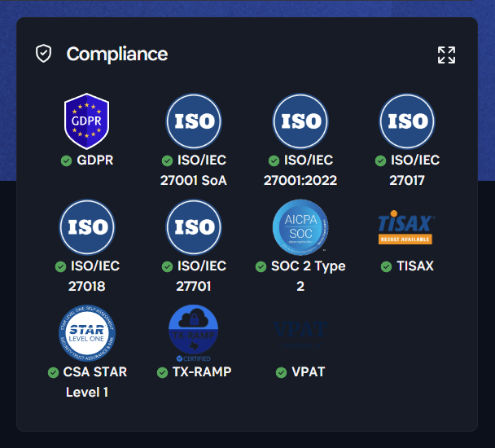Select the ISO/IEC 27701 badge icon

[194, 227]
